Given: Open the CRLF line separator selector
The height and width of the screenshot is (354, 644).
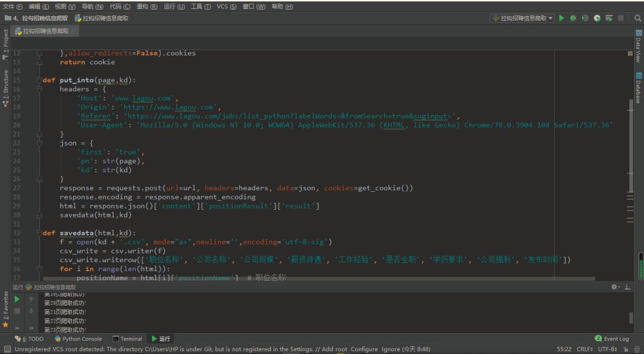Looking at the screenshot, I should coord(586,349).
